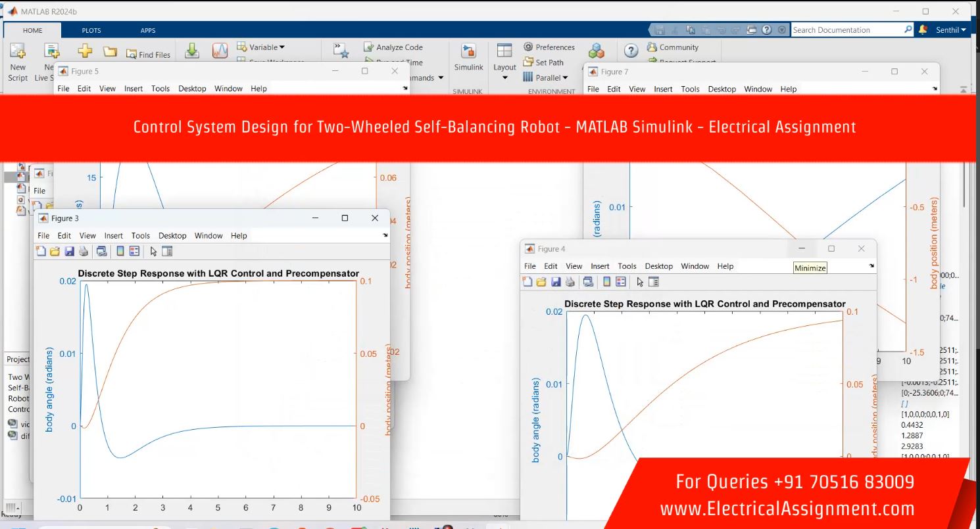
Task: Expand the Senthil account dropdown
Action: [950, 30]
